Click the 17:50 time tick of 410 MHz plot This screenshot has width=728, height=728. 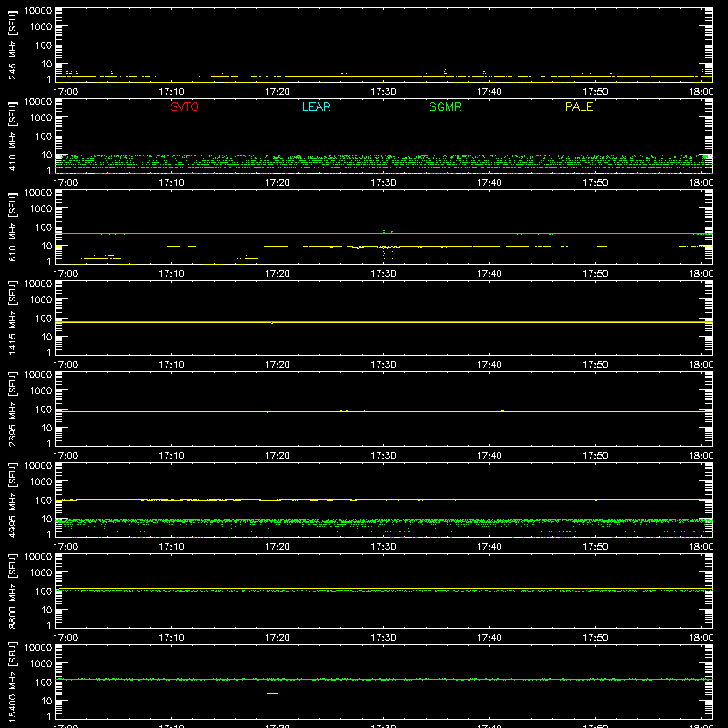(x=595, y=183)
